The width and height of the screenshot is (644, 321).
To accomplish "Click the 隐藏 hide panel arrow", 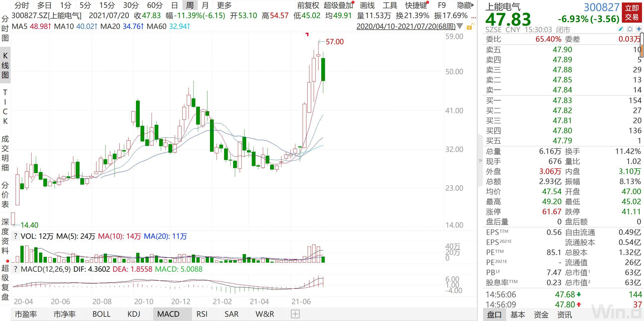I will tap(465, 5).
